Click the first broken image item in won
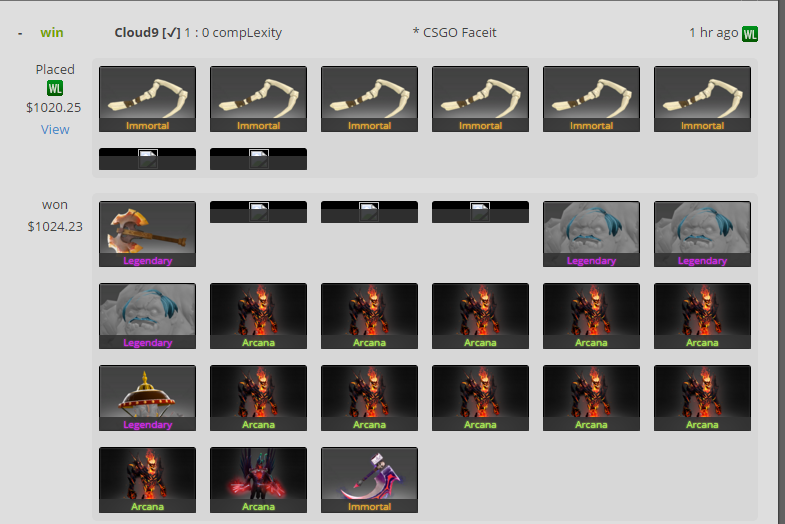The height and width of the screenshot is (524, 785). tap(258, 212)
